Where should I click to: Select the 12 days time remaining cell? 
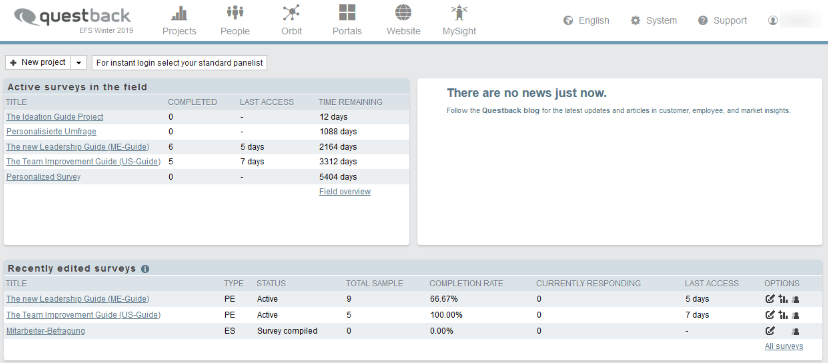point(334,117)
